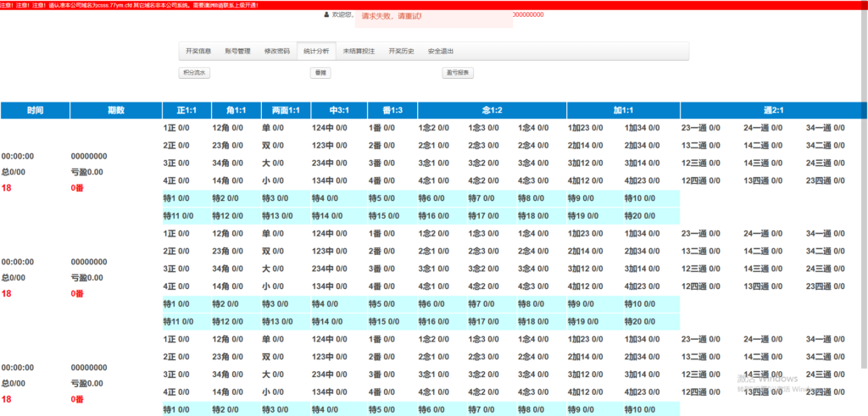
Task: Click the user icon beside 欢迎您
Action: 326,15
